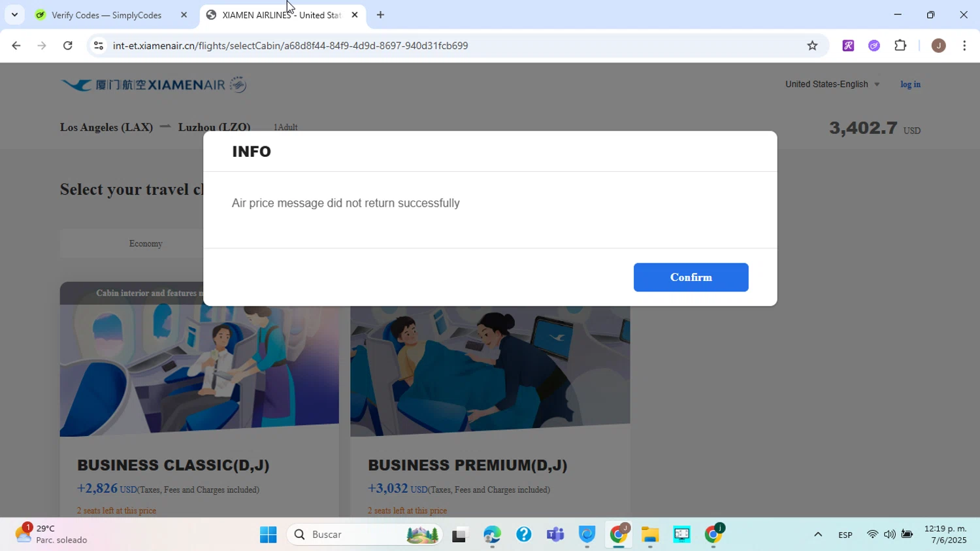Close the Verify Codes tab
Screen dimensions: 980x551
click(184, 15)
